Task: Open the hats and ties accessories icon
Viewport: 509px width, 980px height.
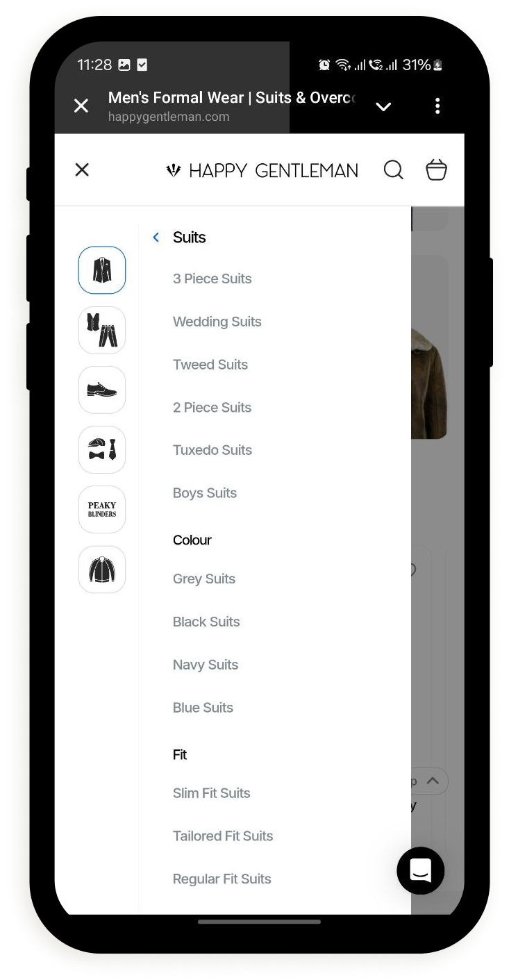Action: [x=102, y=449]
